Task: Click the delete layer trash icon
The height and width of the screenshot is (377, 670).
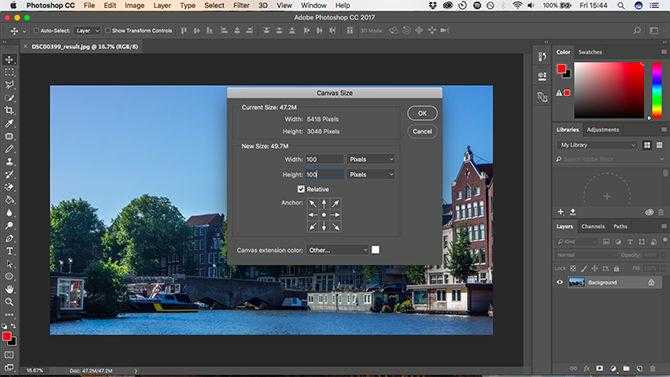Action: pos(652,368)
